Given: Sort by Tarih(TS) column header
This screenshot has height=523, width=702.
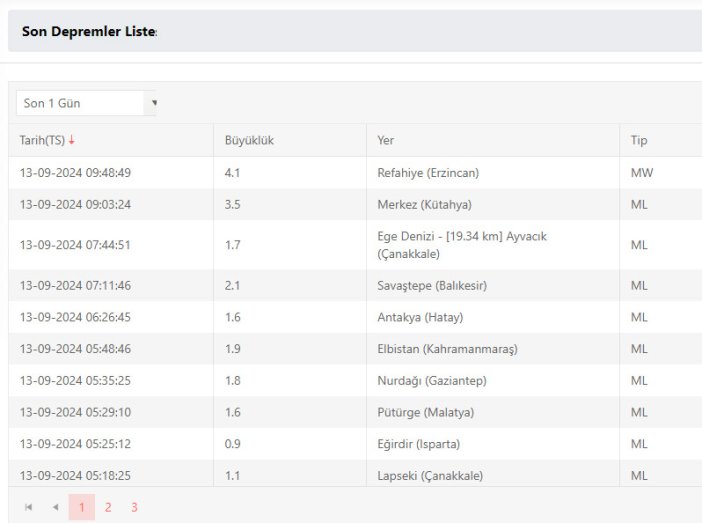Looking at the screenshot, I should click(x=42, y=140).
